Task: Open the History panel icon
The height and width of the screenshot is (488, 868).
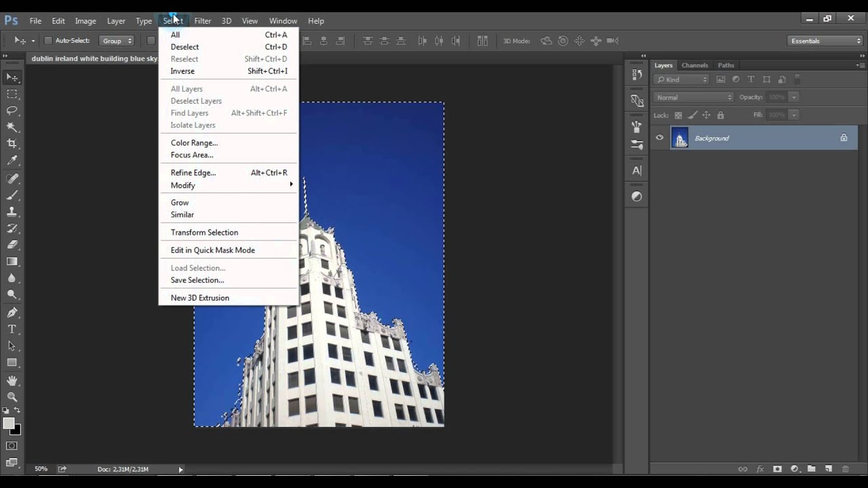Action: [637, 75]
